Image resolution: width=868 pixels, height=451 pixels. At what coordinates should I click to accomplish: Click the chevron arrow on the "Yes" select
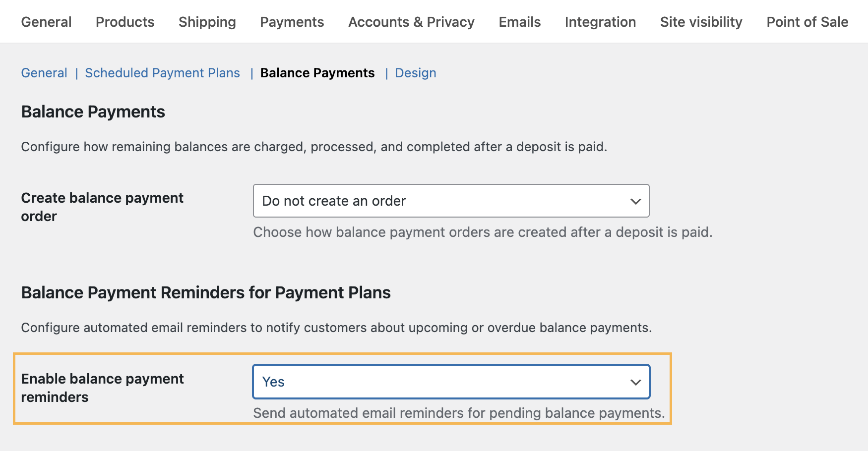click(x=635, y=382)
